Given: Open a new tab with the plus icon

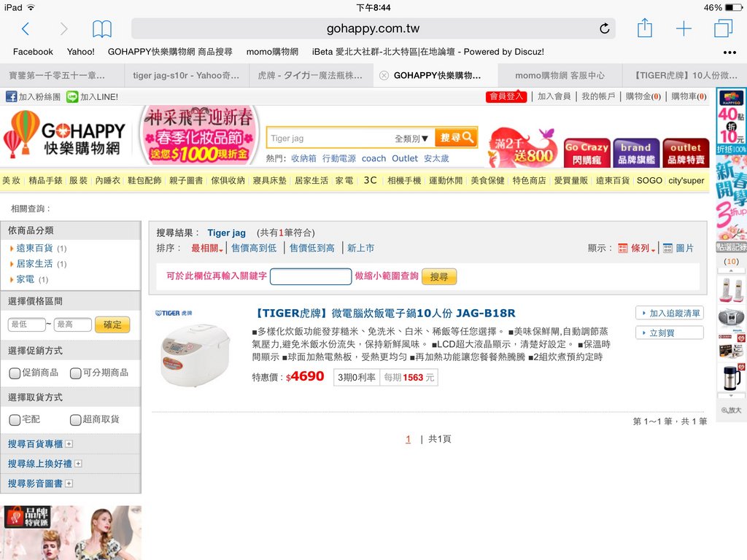Looking at the screenshot, I should pos(684,29).
